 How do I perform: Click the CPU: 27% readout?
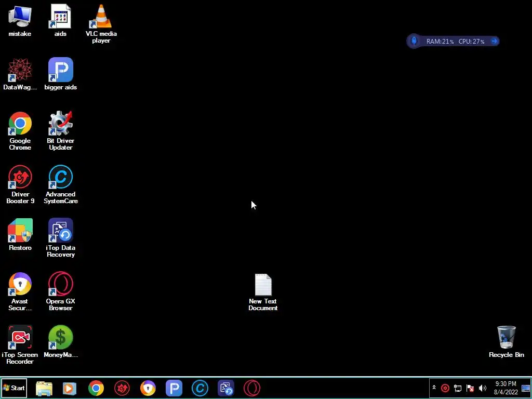472,42
